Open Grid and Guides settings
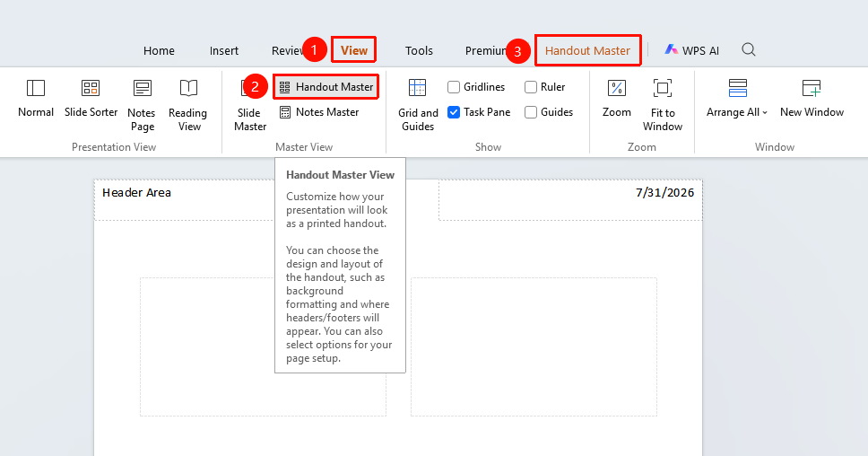 [417, 105]
